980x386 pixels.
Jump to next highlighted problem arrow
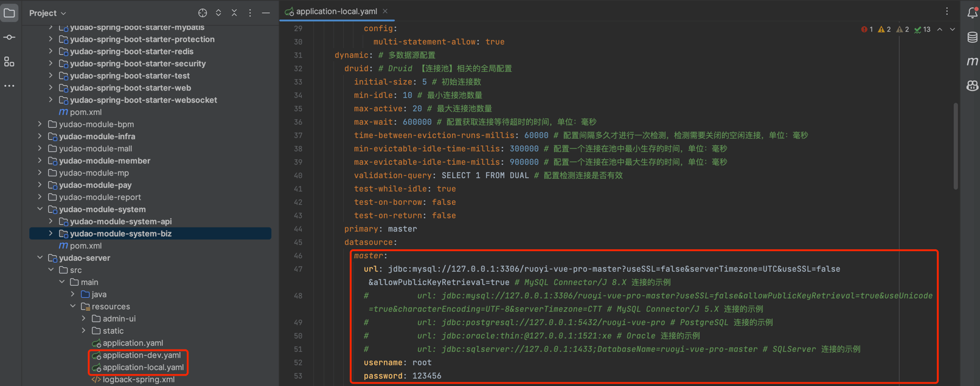click(952, 29)
